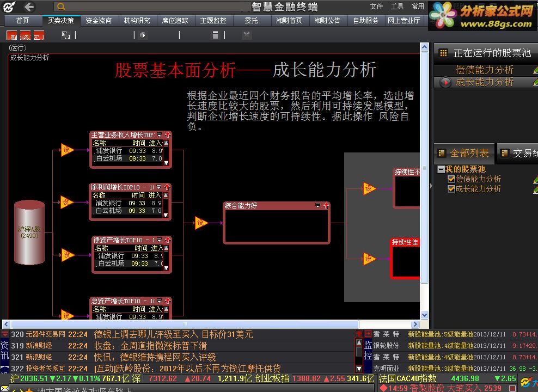Viewport: 538px width, 392px height.
Task: Open 自助服务 tab
Action: click(x=366, y=21)
